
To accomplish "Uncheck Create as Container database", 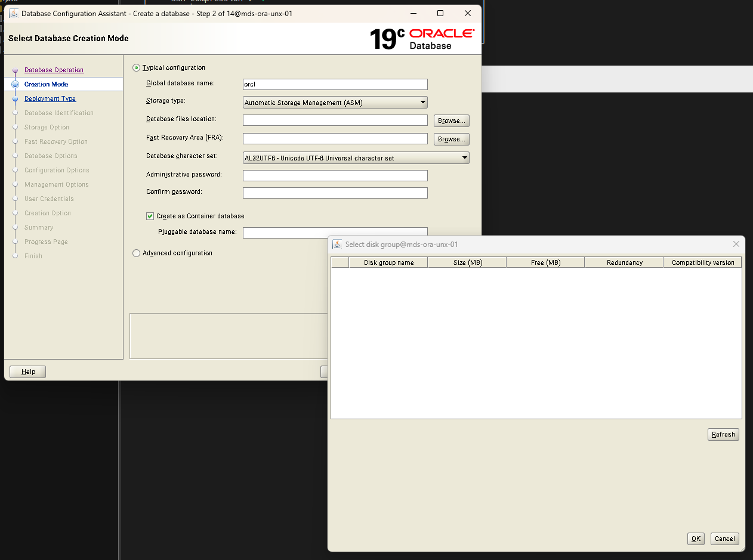I will click(150, 216).
